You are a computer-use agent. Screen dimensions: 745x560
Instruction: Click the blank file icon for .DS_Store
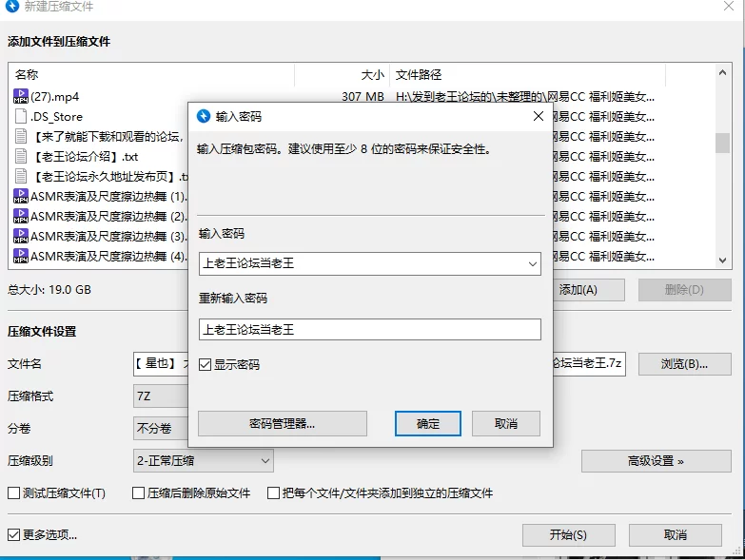(21, 116)
